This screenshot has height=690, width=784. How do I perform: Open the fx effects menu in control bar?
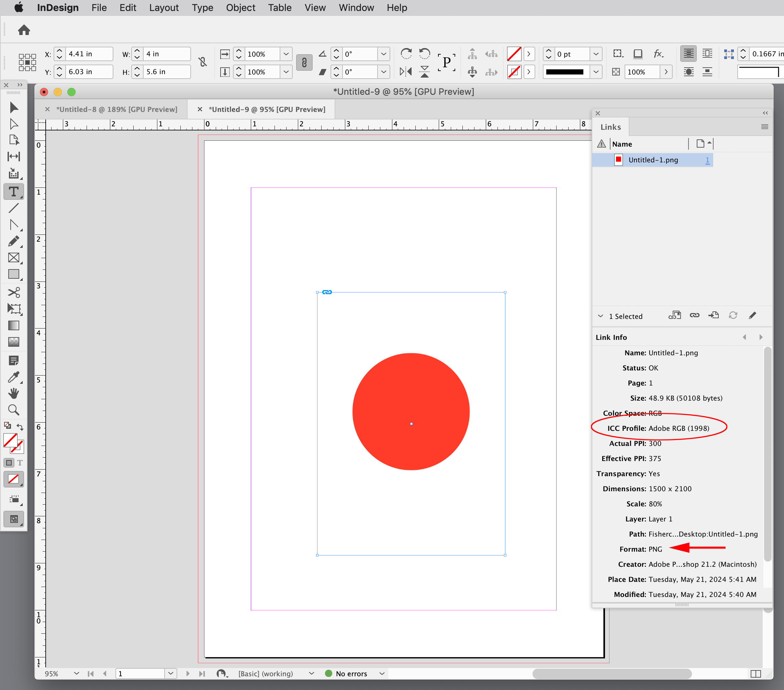658,54
